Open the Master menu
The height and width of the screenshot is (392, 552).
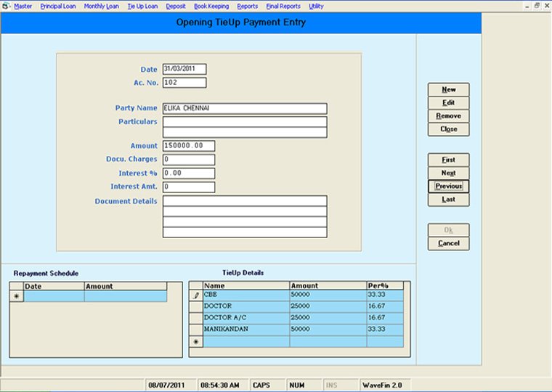pyautogui.click(x=23, y=6)
